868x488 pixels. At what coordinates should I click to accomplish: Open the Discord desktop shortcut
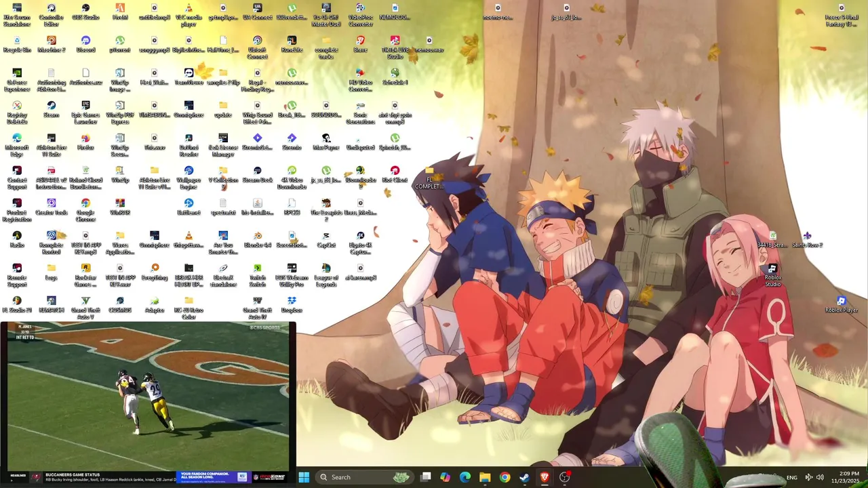[x=85, y=45]
